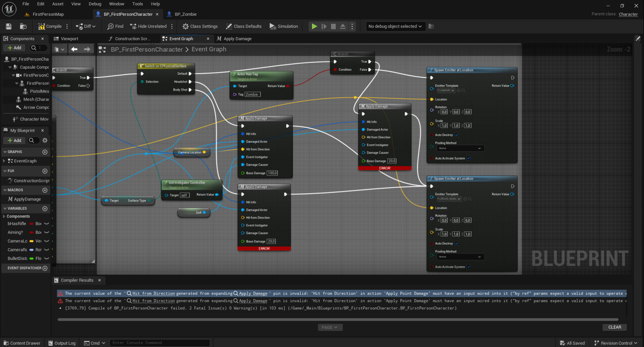The image size is (644, 347).
Task: Toggle Auto Destroy on top Spawn Emitter
Action: [457, 135]
